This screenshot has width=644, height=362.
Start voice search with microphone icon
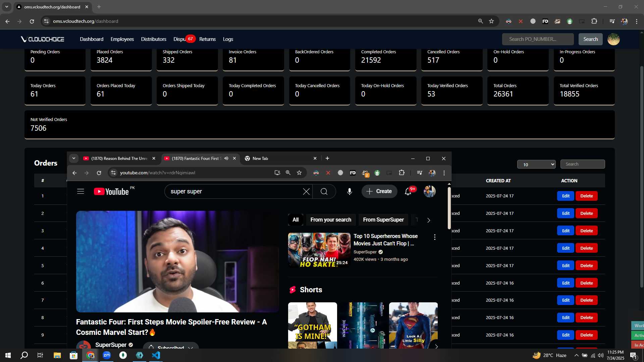point(350,191)
